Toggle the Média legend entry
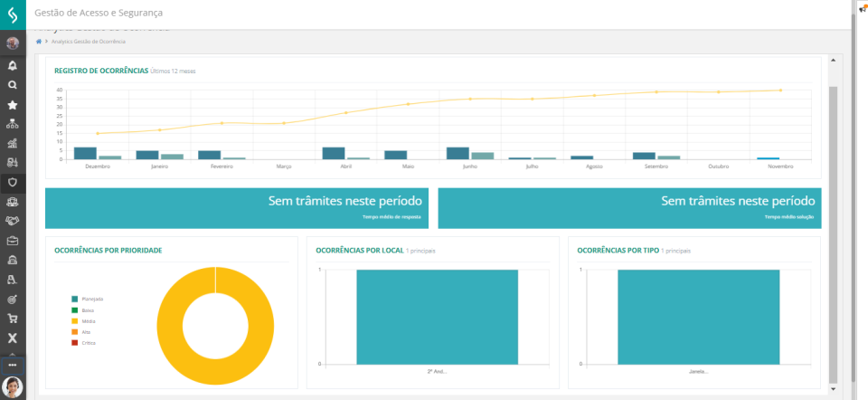 click(x=88, y=321)
